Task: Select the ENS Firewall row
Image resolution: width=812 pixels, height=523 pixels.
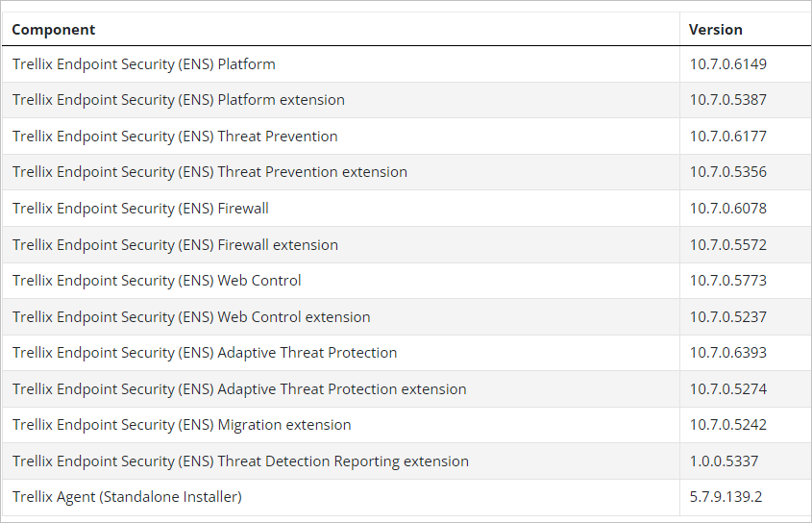Action: pos(406,208)
